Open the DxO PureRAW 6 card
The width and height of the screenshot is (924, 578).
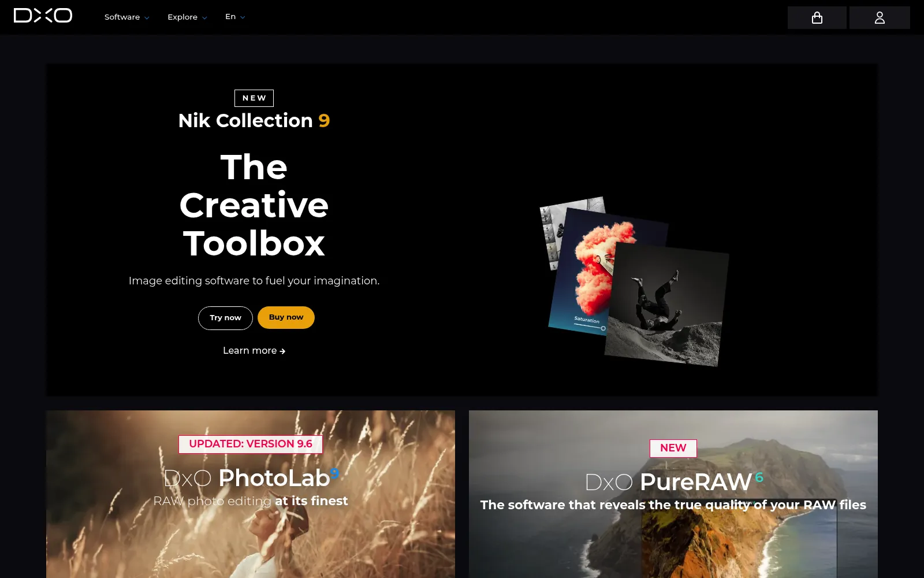click(x=673, y=494)
